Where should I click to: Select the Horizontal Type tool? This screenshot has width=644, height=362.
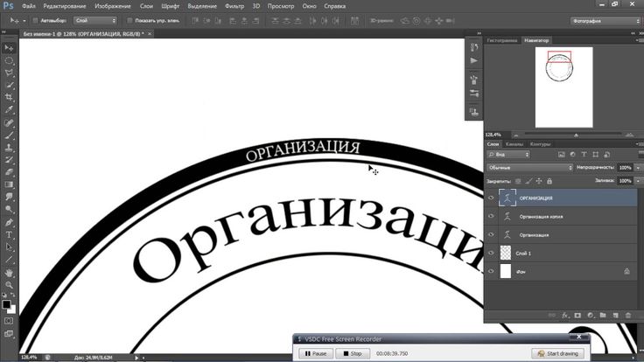point(9,234)
